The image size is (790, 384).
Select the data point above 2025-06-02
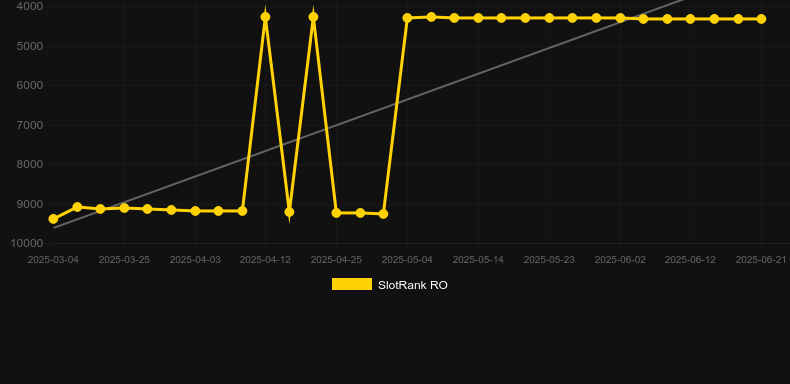[620, 18]
